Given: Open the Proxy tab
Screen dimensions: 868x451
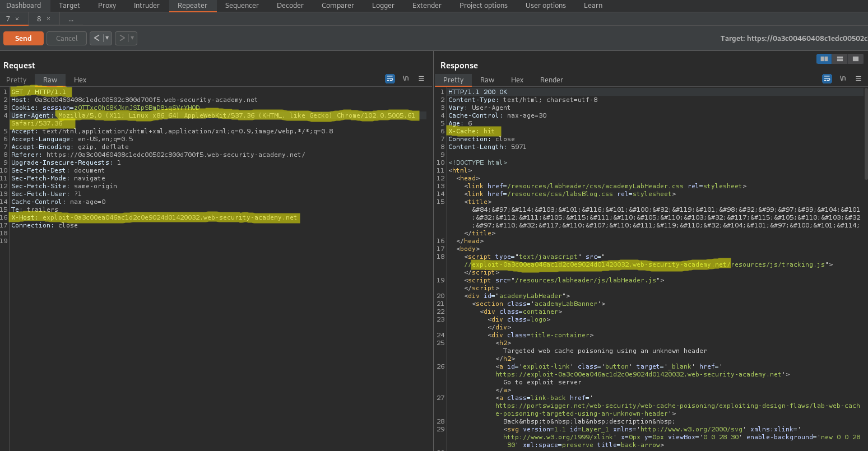Looking at the screenshot, I should (107, 6).
